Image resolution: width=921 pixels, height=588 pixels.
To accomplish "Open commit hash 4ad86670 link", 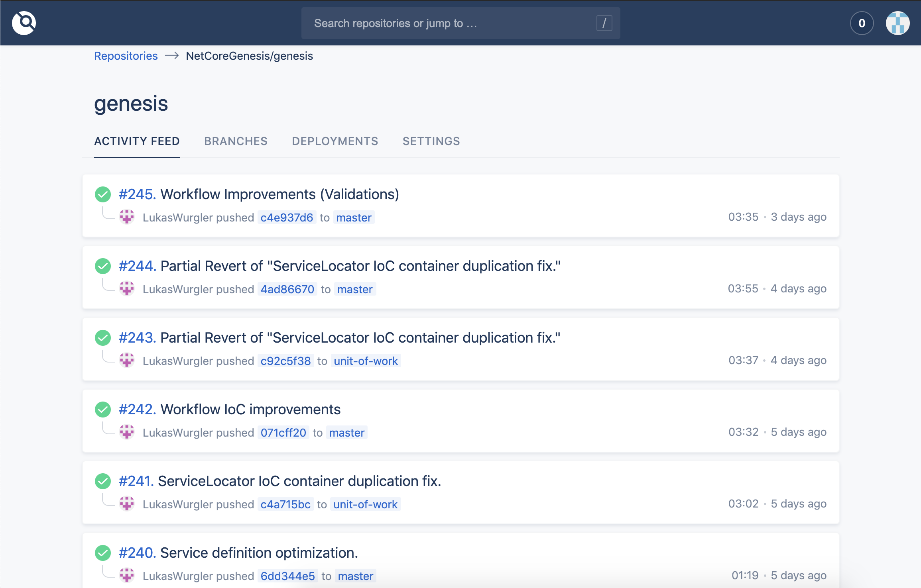I will point(287,289).
